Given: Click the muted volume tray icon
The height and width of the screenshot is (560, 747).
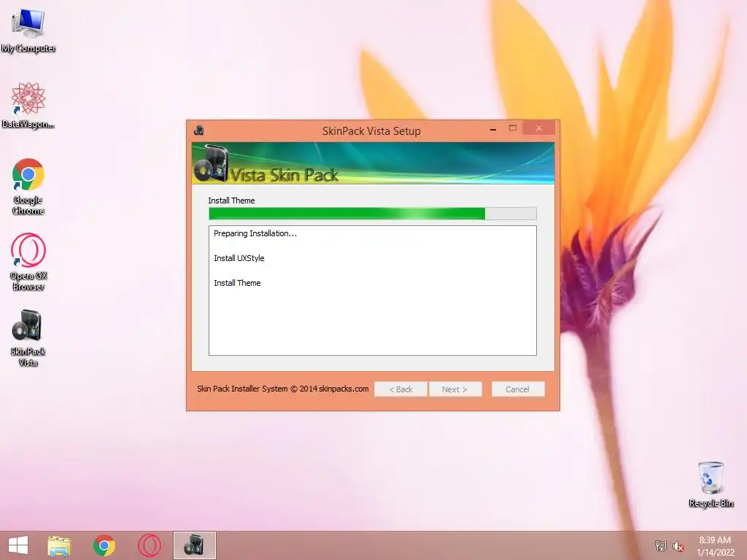Looking at the screenshot, I should (678, 545).
